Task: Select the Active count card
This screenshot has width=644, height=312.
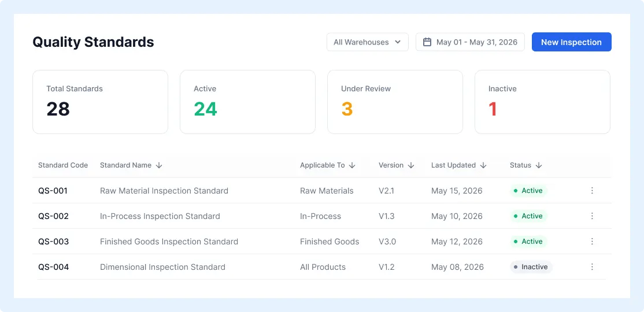Action: coord(247,102)
